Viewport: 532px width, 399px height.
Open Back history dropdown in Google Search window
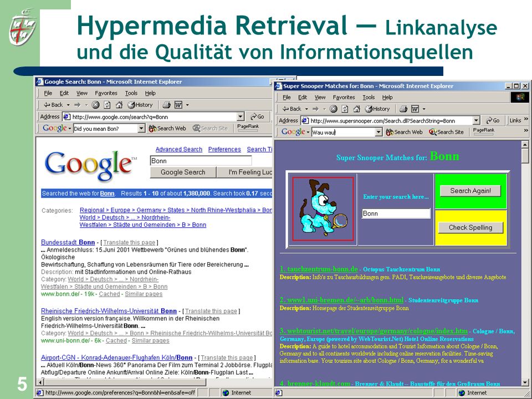coord(68,105)
